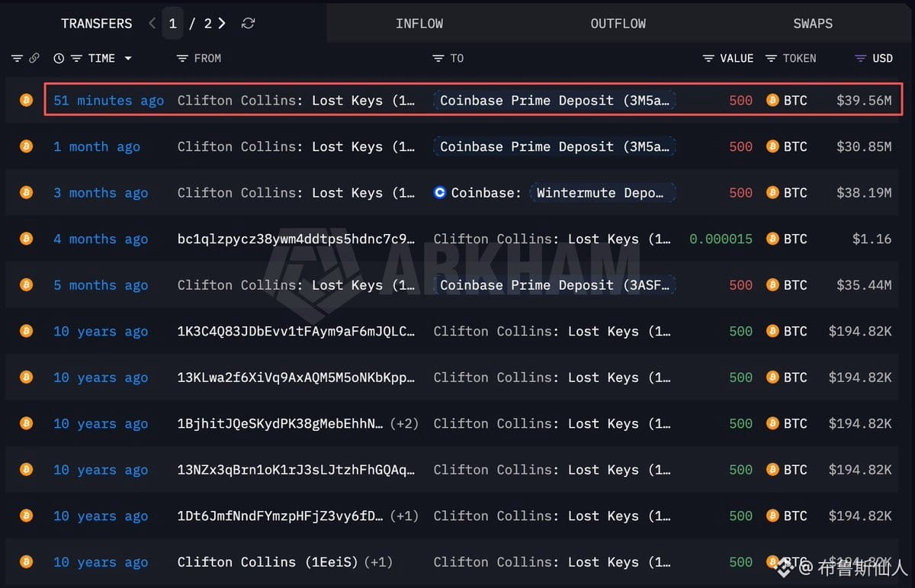Switch to the OUTFLOW tab
Viewport: 915px width, 588px height.
tap(618, 24)
